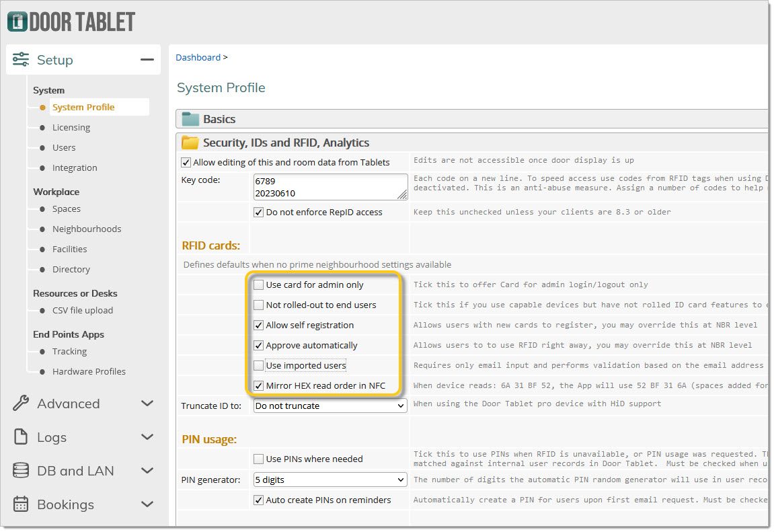Click the Setup sliders icon
The width and height of the screenshot is (774, 532).
[x=21, y=60]
